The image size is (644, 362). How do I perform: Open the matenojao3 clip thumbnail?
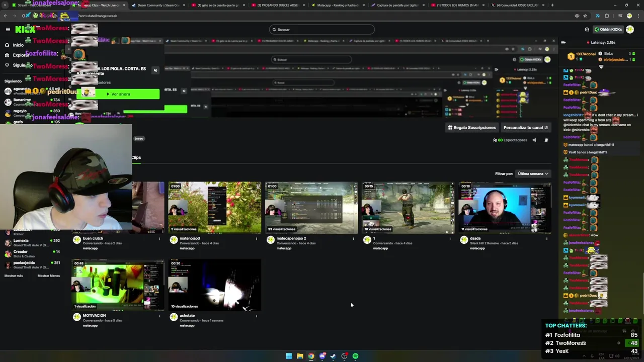coord(215,208)
